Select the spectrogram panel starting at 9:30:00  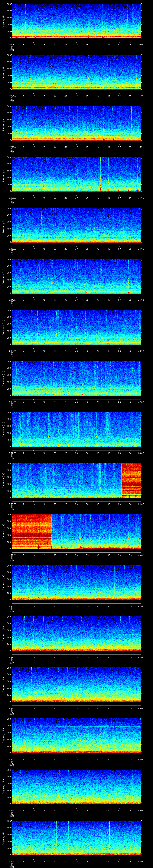[x=76, y=72]
